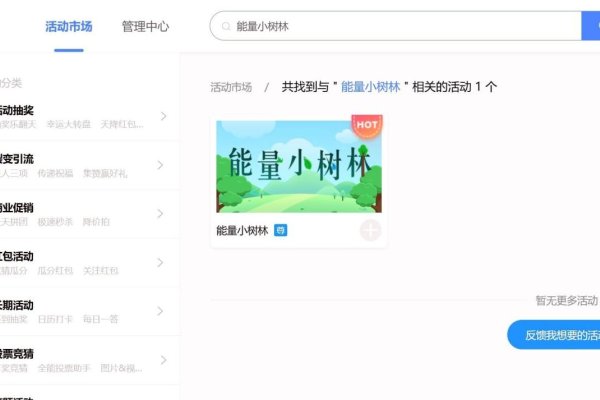This screenshot has width=600, height=400.
Task: Click the 全能投票助手 sub-link
Action: (x=64, y=368)
